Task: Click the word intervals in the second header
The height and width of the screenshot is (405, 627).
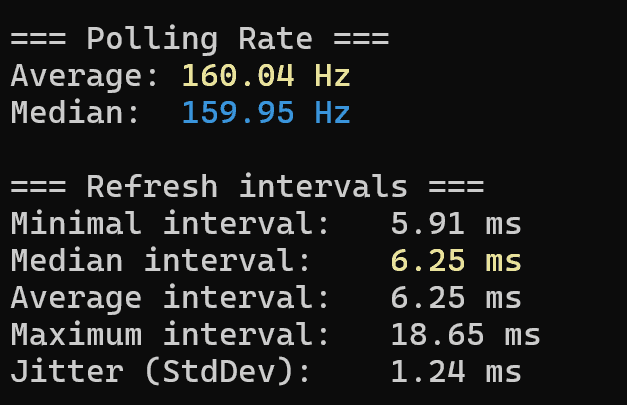Action: pos(323,186)
